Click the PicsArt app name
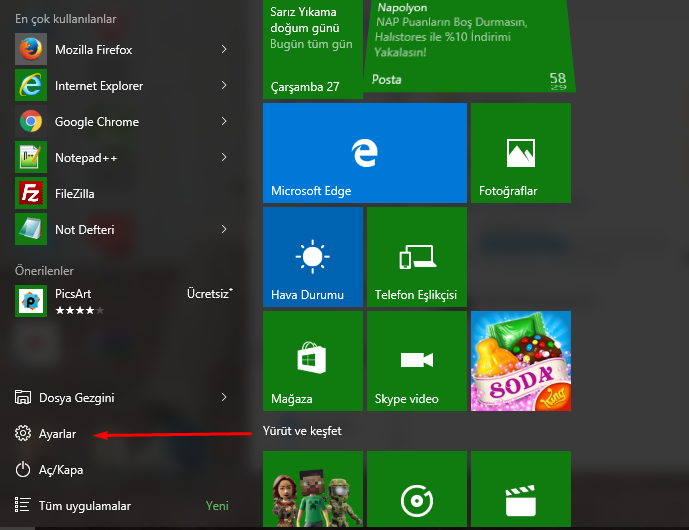 [x=73, y=294]
